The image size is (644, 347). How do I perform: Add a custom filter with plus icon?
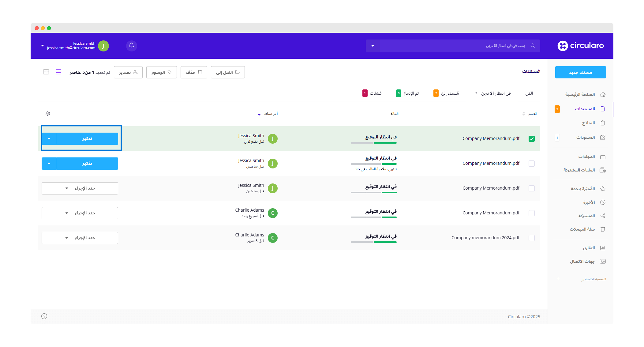point(558,279)
